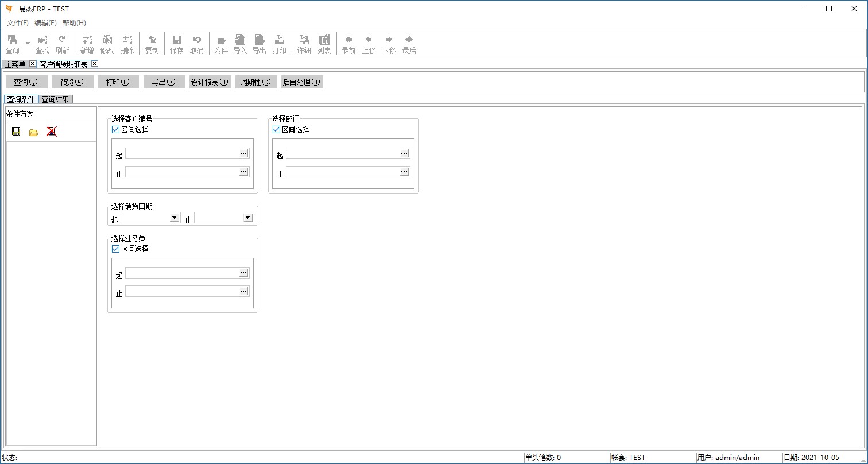
Task: Open dropdown arrow beside 查询 toolbar icon
Action: click(x=28, y=42)
